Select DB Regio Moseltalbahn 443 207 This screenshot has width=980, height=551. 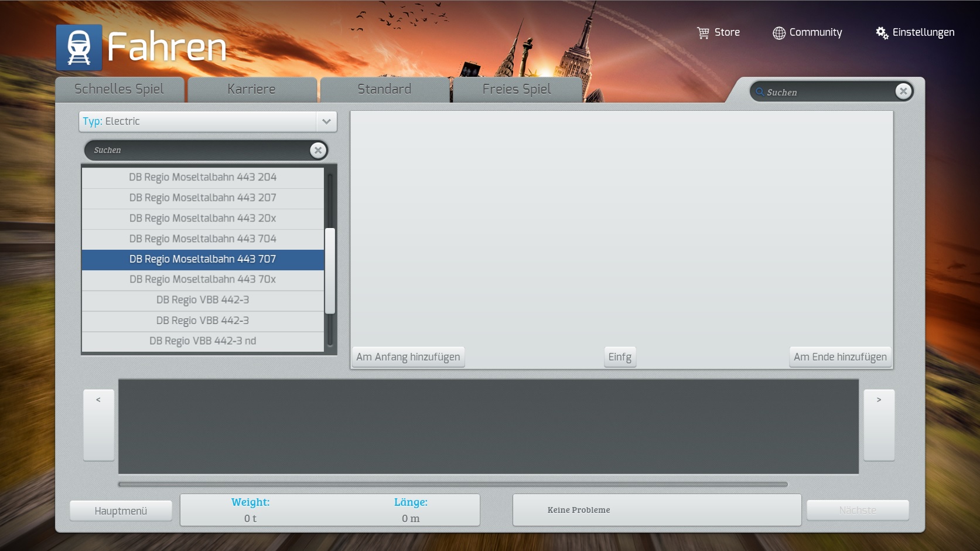(x=203, y=198)
